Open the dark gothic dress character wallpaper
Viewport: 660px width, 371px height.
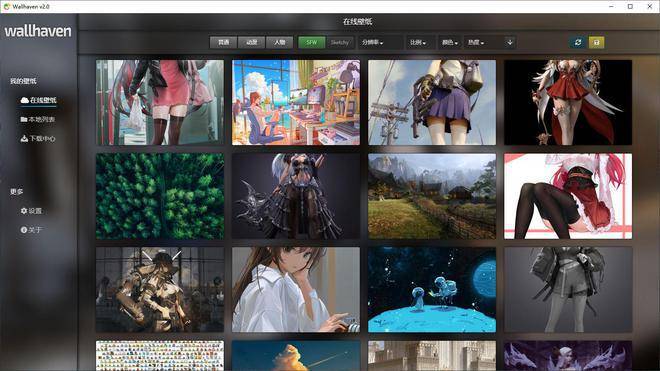point(296,196)
